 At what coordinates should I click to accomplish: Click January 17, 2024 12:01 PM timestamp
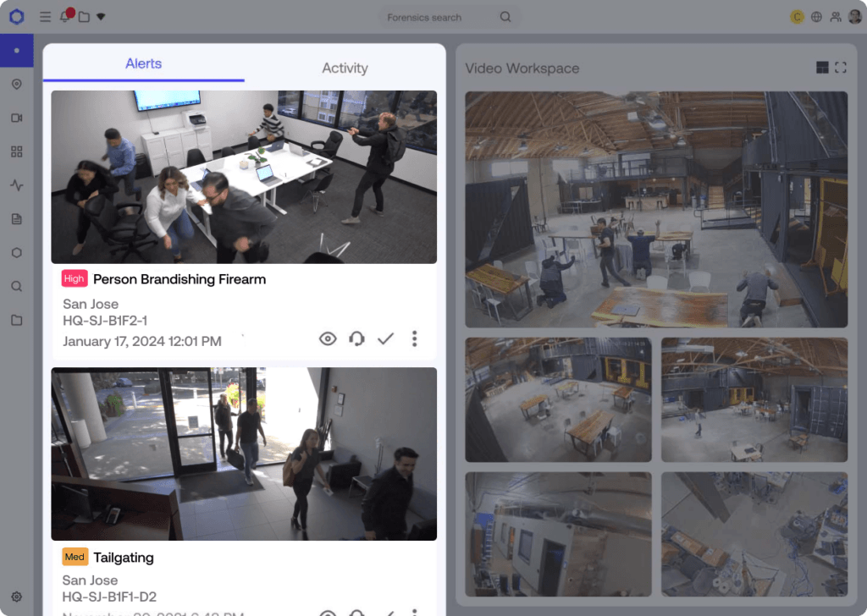click(142, 342)
